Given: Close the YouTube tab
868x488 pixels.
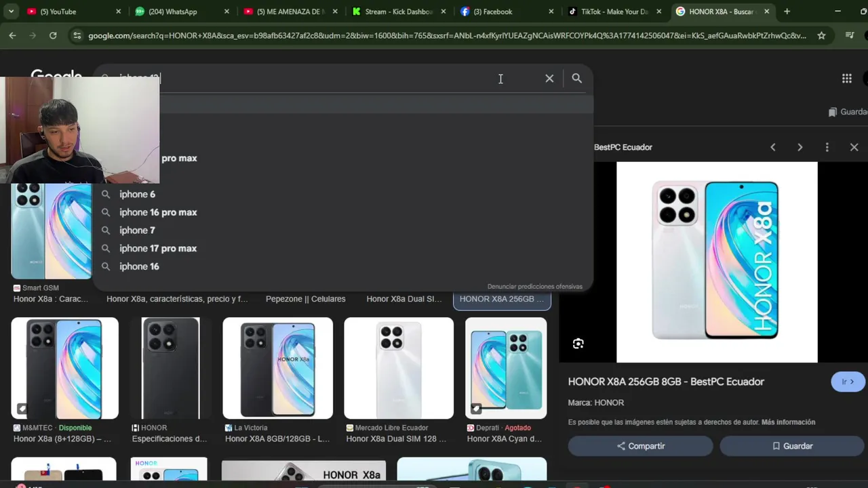Looking at the screenshot, I should click(118, 12).
